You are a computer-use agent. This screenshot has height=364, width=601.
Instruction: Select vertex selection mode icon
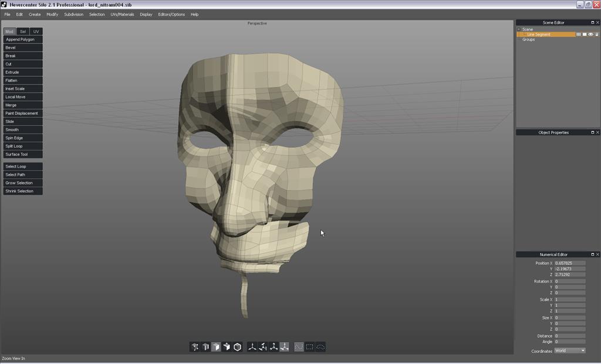194,347
